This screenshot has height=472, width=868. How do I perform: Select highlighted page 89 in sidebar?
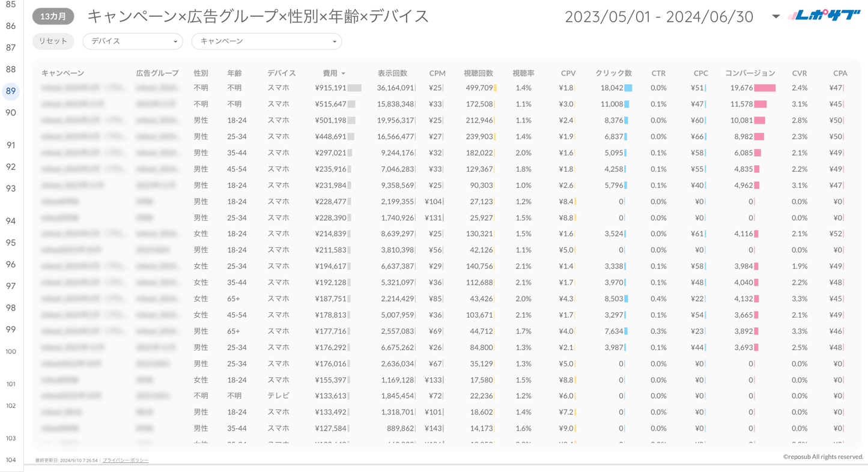pos(11,91)
